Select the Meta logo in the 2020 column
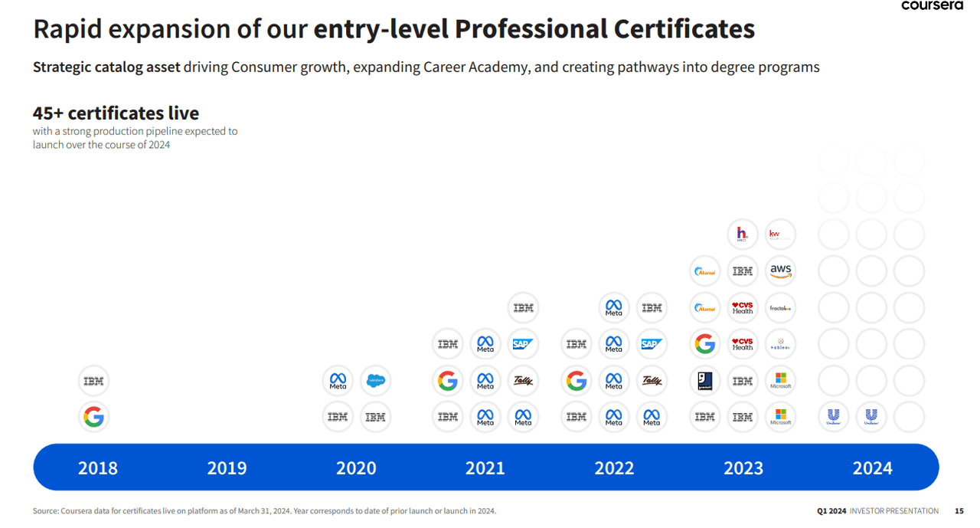The image size is (980, 528). [x=338, y=381]
